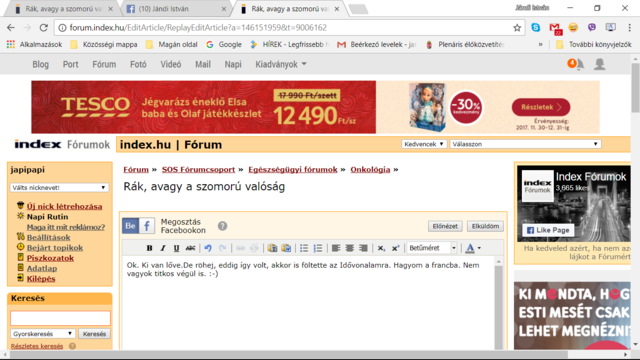Click inside message text editor area
This screenshot has width=640, height=360.
coord(309,303)
